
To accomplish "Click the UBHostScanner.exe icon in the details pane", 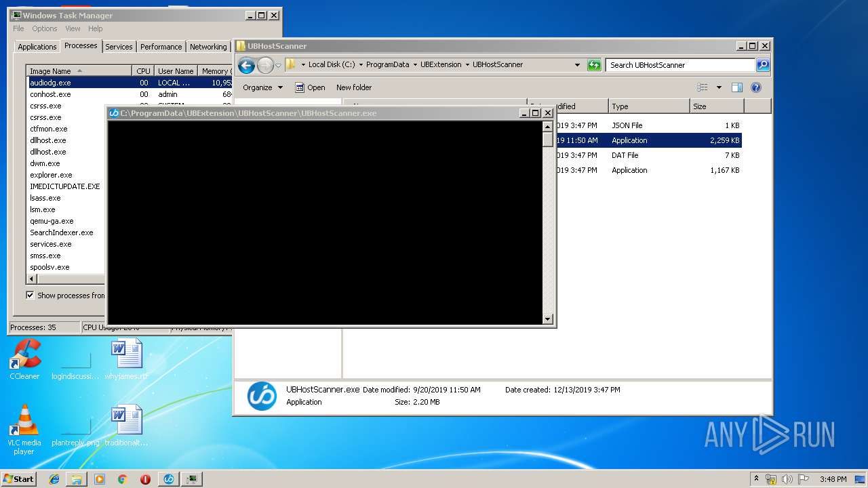I will pos(262,396).
